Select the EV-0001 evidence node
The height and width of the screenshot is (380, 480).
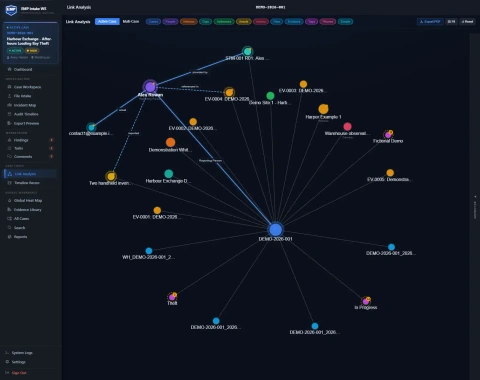[157, 210]
